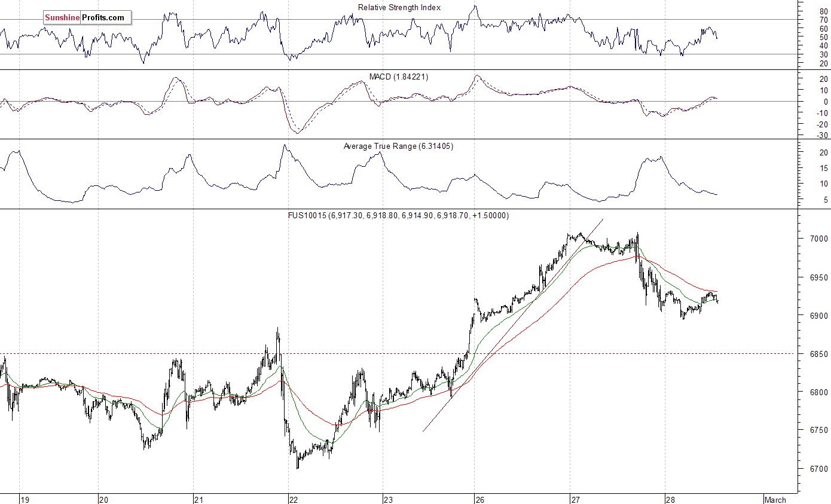Select price level 6800 on axis
Screen dimensions: 831x504
(818, 392)
